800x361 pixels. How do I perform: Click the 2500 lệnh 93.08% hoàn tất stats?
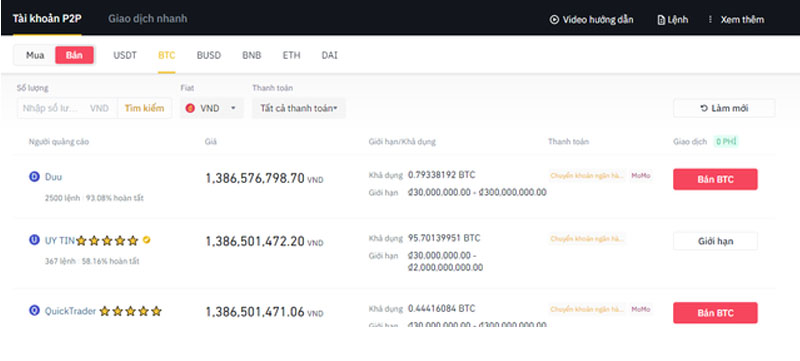(94, 198)
